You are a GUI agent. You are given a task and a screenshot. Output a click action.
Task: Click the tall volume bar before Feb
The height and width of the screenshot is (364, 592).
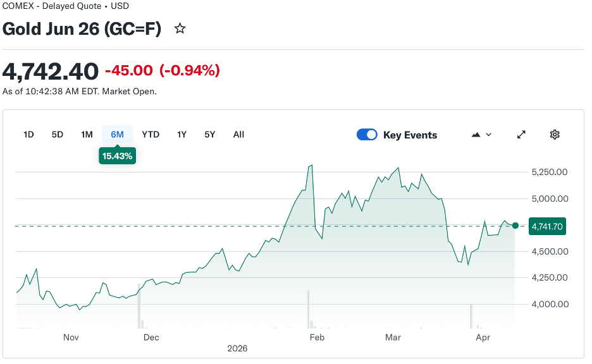click(308, 310)
